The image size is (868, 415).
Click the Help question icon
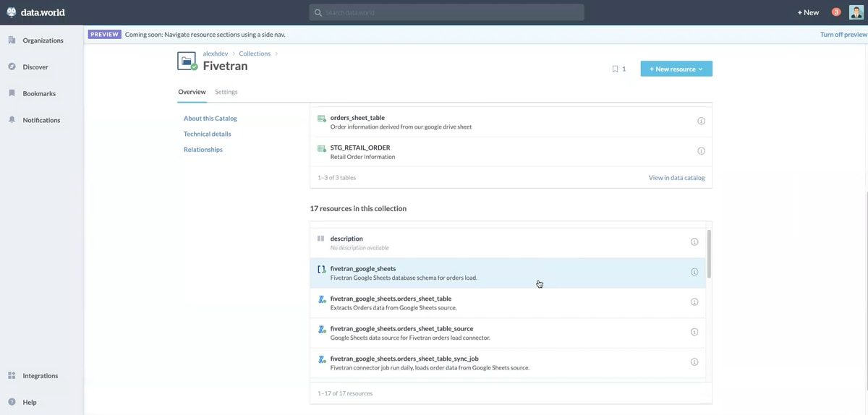(x=12, y=402)
